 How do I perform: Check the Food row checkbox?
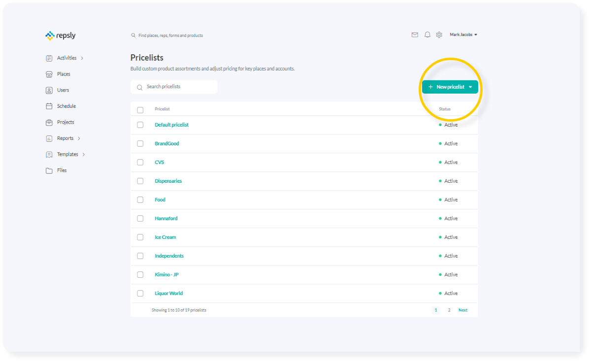coord(140,200)
